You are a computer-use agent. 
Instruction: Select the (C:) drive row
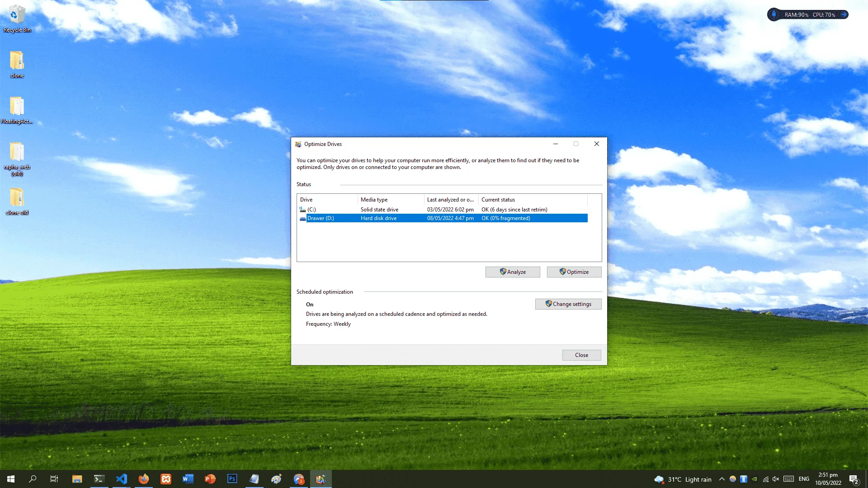443,210
